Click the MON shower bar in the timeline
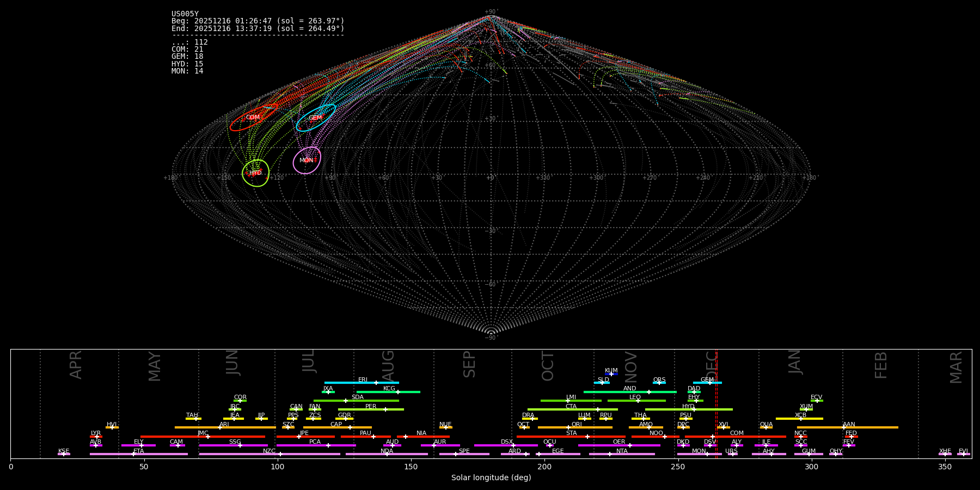This screenshot has width=980, height=490. pos(700,454)
